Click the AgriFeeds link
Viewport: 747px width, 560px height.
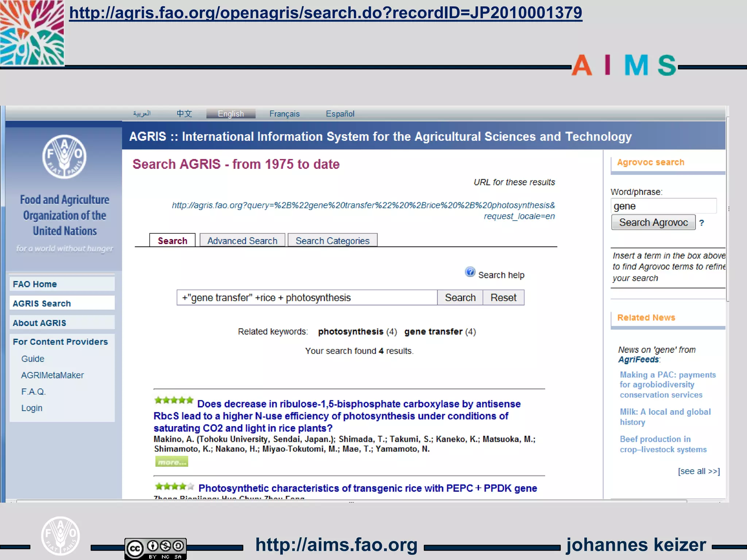tap(638, 359)
